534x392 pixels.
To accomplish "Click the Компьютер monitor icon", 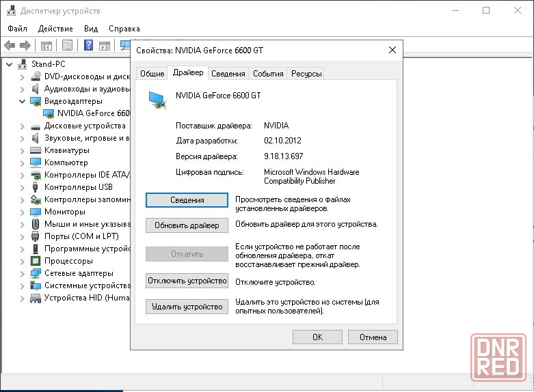I will click(x=36, y=163).
